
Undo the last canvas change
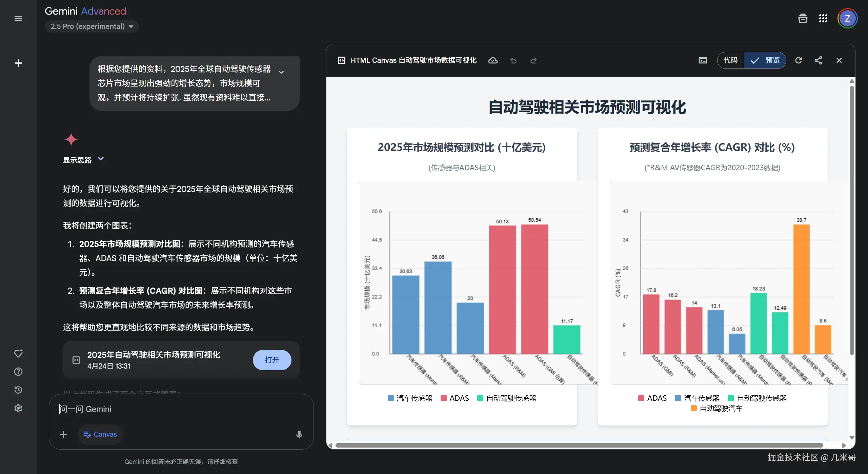coord(513,61)
